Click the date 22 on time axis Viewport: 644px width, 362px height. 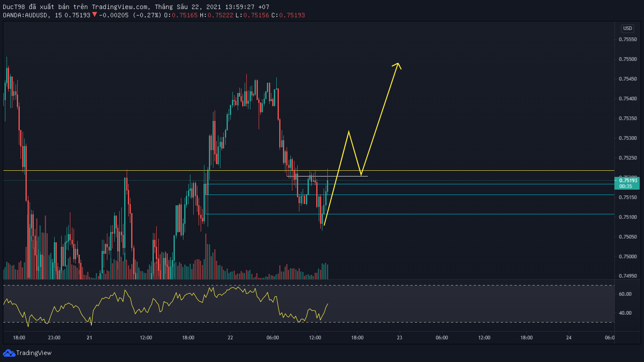point(230,338)
